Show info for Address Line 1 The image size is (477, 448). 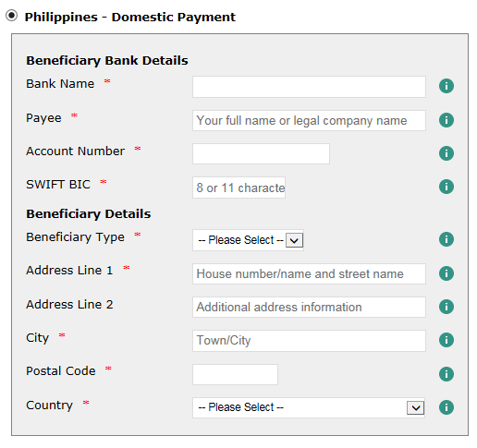[x=446, y=273]
